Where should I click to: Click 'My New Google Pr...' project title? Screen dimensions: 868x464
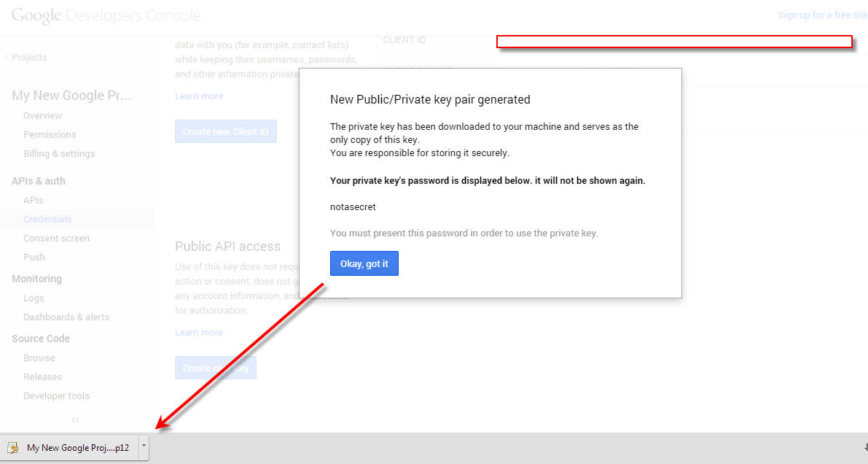coord(71,96)
